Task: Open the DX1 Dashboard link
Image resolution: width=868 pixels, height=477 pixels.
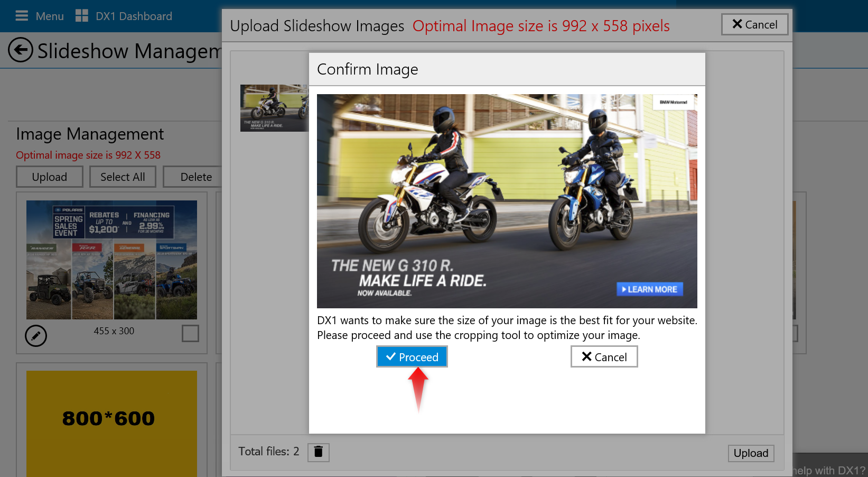Action: 134,16
